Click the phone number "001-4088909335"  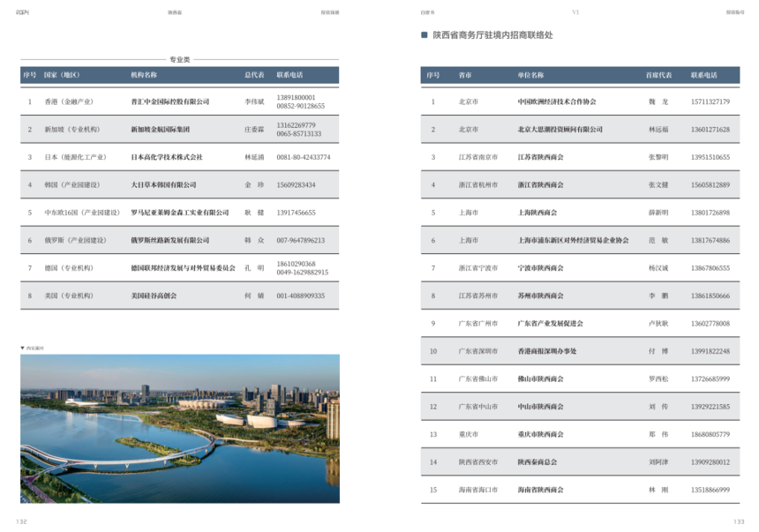(x=301, y=296)
